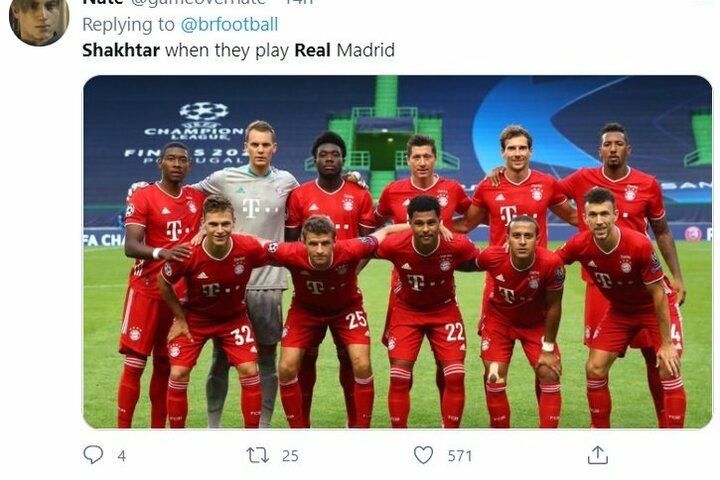Viewport: 720px width, 480px height.
Task: Select the retweet count 25
Action: point(290,456)
